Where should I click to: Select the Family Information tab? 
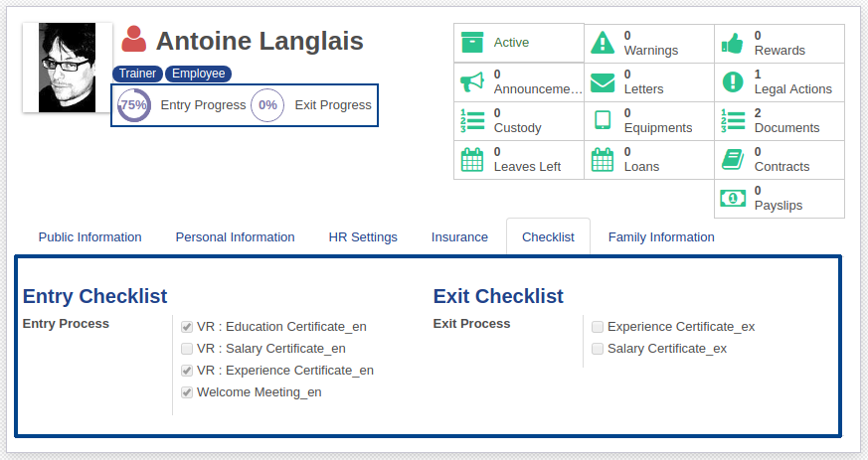pyautogui.click(x=661, y=237)
